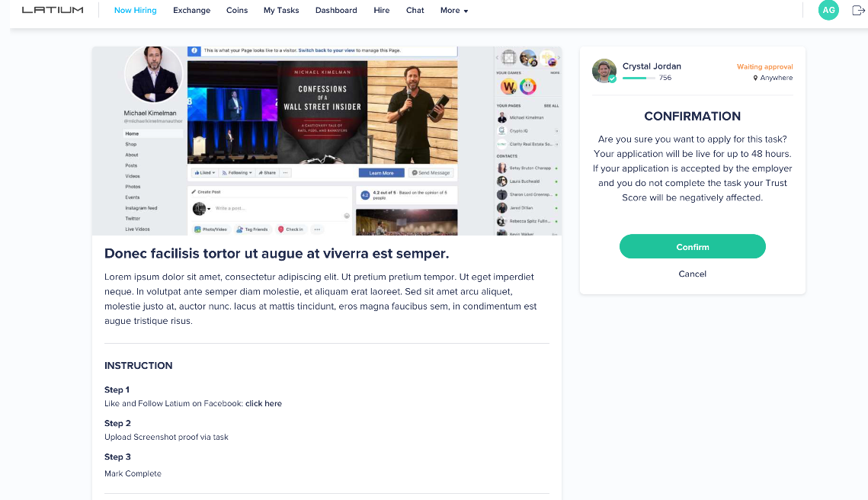Screen dimensions: 868x500
Task: Click the Facebook page screenshot image
Action: point(327,141)
